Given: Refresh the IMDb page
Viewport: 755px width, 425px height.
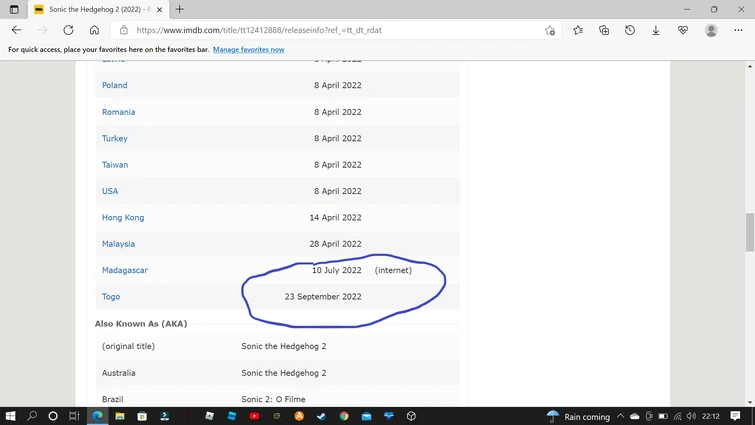Looking at the screenshot, I should tap(68, 30).
